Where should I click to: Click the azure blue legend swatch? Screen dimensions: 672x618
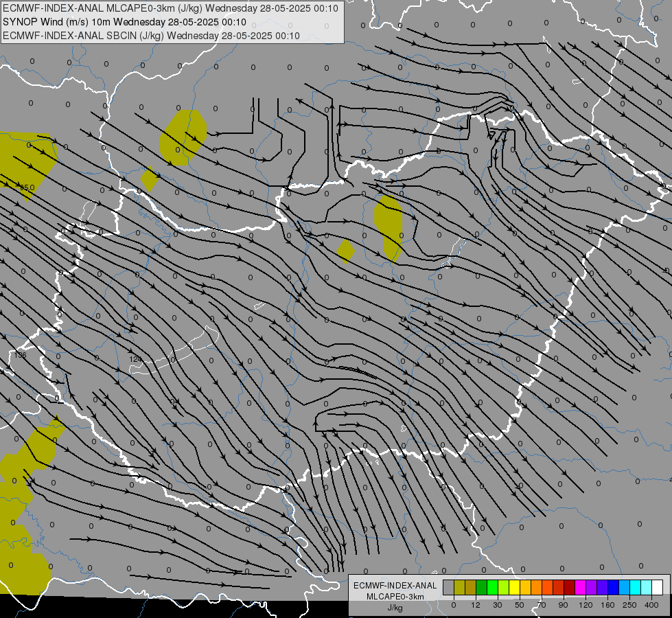tap(625, 587)
